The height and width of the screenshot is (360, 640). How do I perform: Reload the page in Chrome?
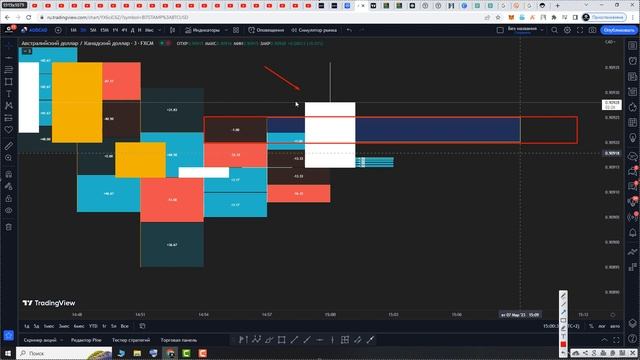29,18
